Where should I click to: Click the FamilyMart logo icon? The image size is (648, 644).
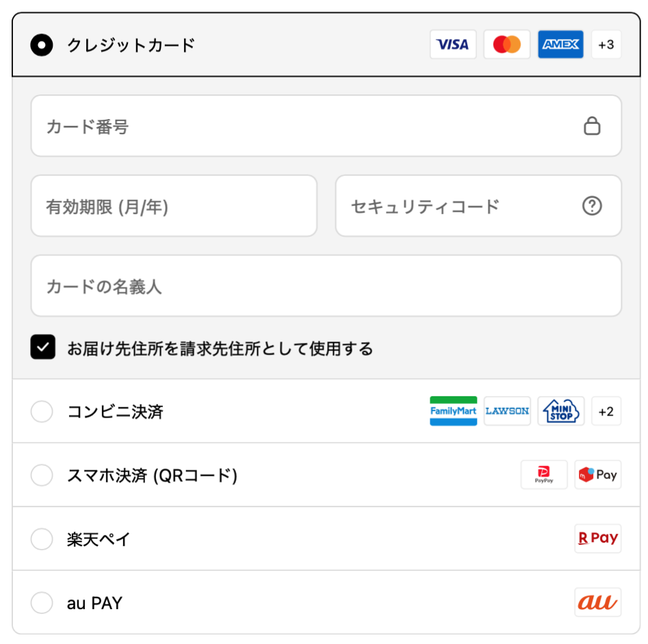pyautogui.click(x=453, y=411)
